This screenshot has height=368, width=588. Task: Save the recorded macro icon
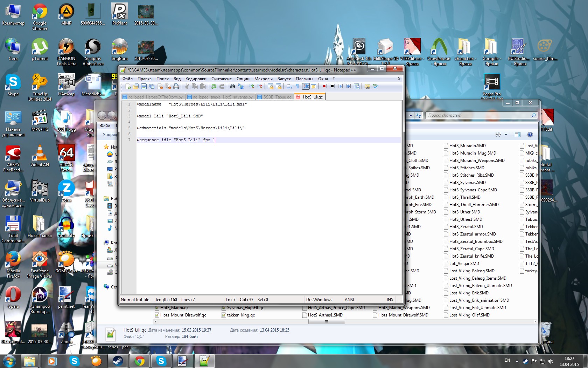coord(357,86)
